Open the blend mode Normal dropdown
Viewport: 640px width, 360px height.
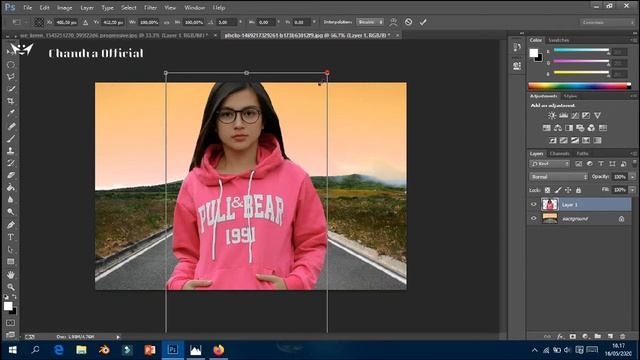click(x=558, y=177)
